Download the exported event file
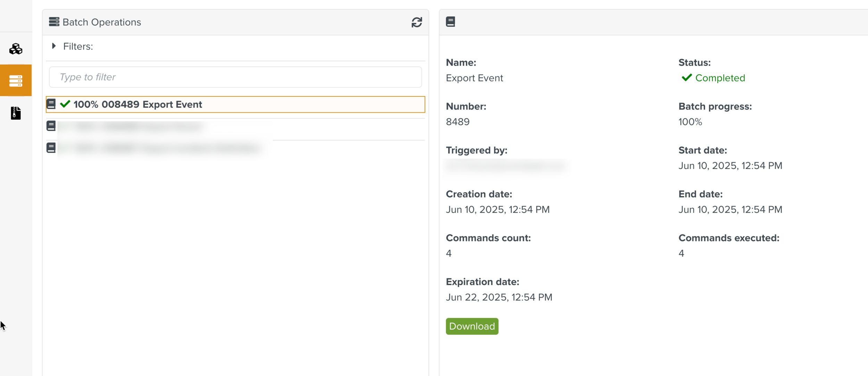Image resolution: width=868 pixels, height=376 pixels. (471, 326)
